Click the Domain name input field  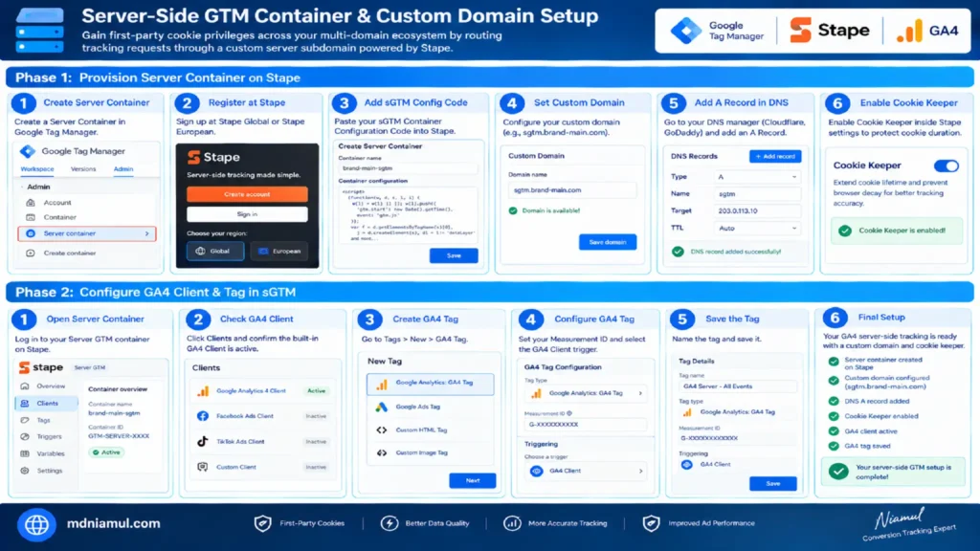572,190
